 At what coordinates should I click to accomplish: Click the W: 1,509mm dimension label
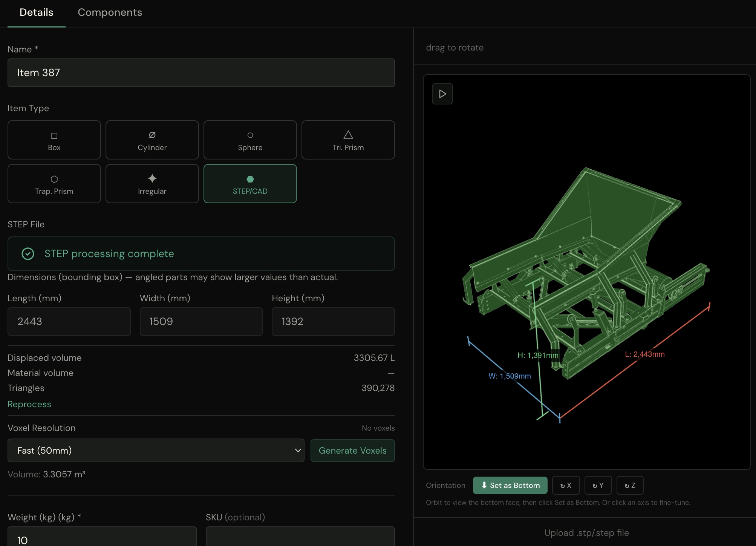[x=510, y=376]
